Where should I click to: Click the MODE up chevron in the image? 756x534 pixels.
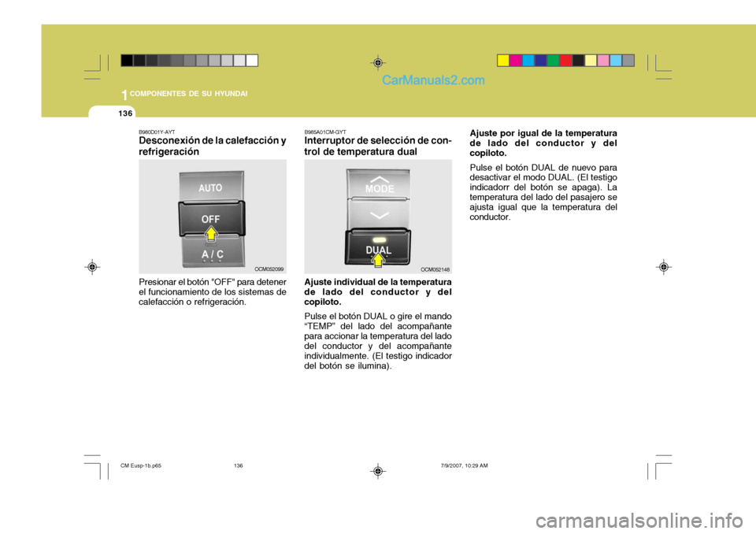pos(380,180)
